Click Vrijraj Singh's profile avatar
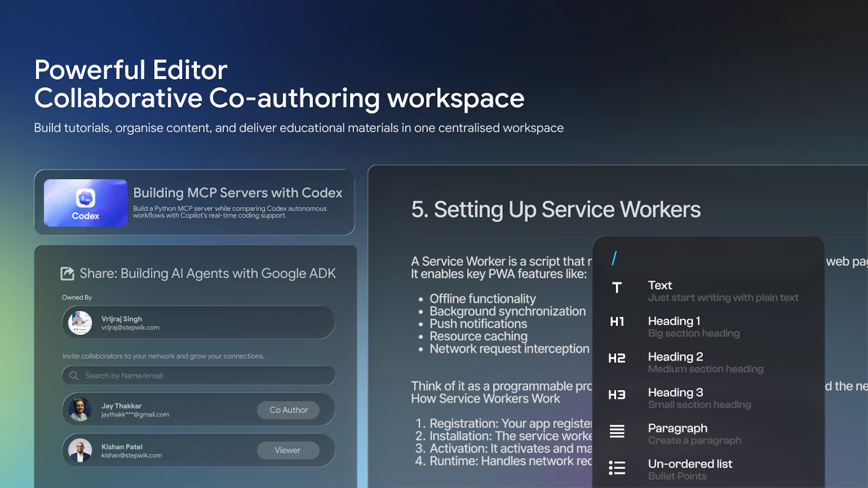The image size is (868, 488). tap(80, 323)
